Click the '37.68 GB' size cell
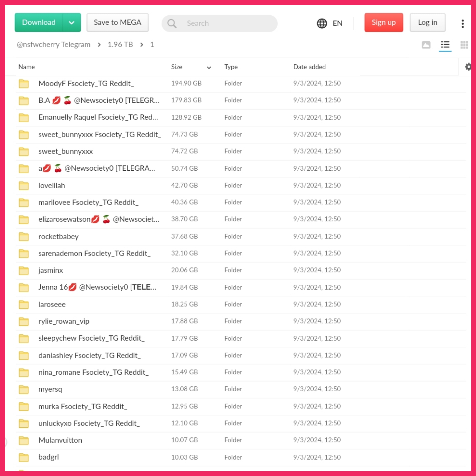This screenshot has width=476, height=476. [185, 236]
